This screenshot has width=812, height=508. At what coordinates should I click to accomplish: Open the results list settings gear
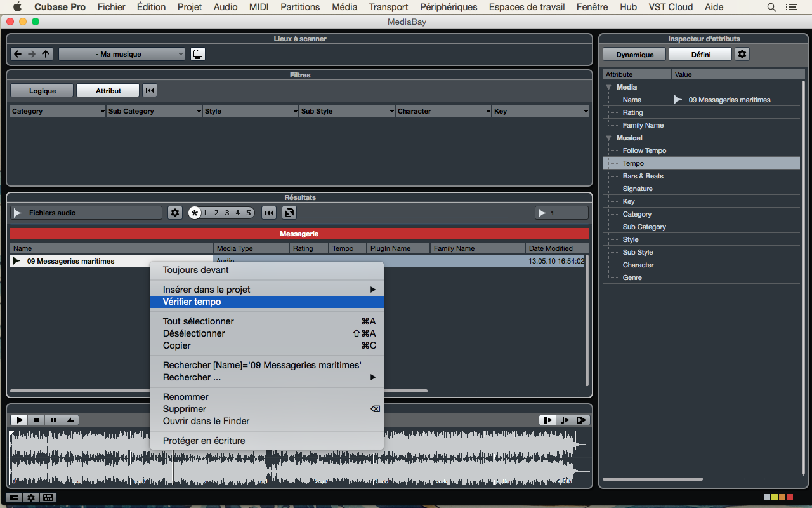tap(175, 213)
